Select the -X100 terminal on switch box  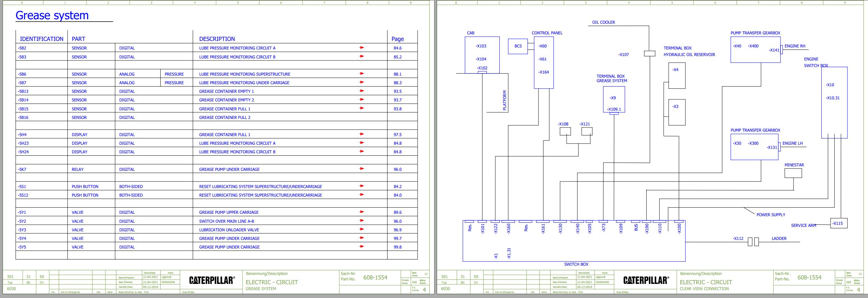[679, 229]
